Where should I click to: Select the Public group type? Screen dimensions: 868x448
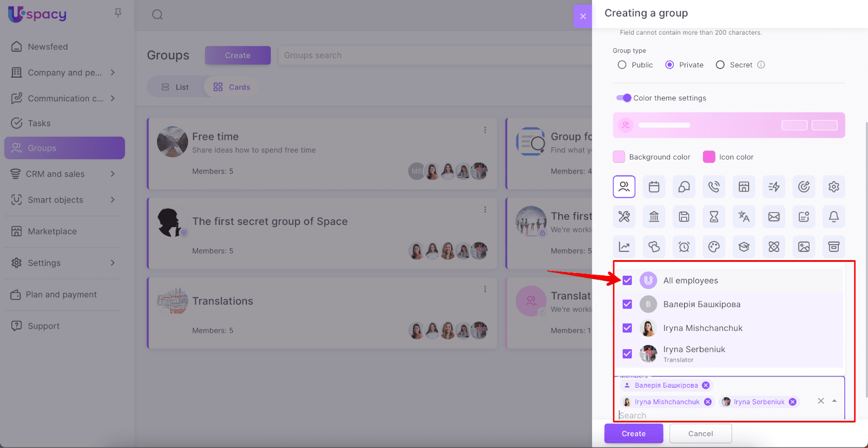[x=622, y=65]
